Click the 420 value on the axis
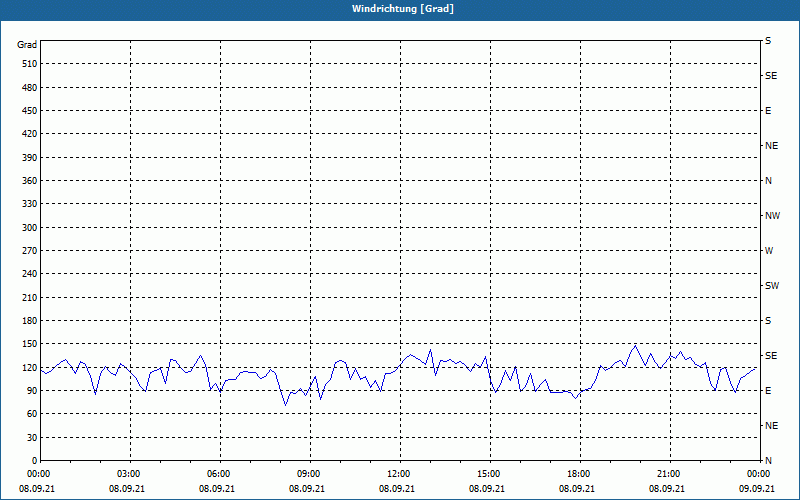Viewport: 800px width, 500px height. tap(30, 134)
